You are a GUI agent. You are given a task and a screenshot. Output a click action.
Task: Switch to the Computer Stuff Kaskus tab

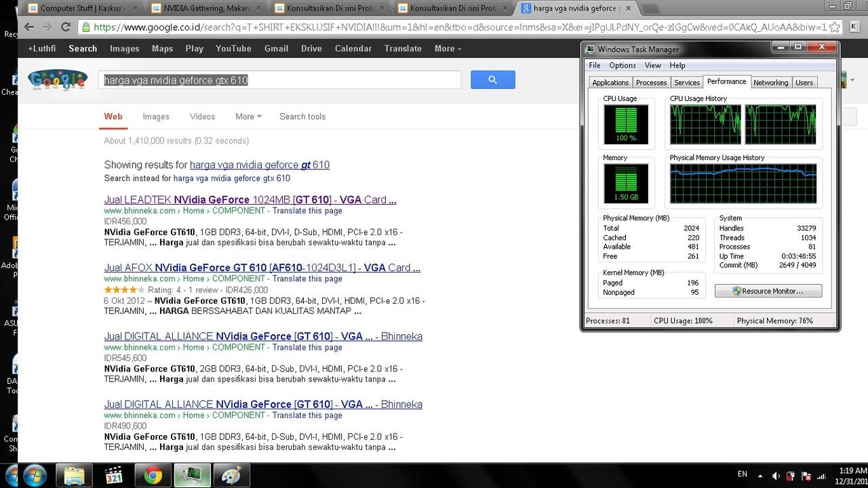tap(83, 9)
